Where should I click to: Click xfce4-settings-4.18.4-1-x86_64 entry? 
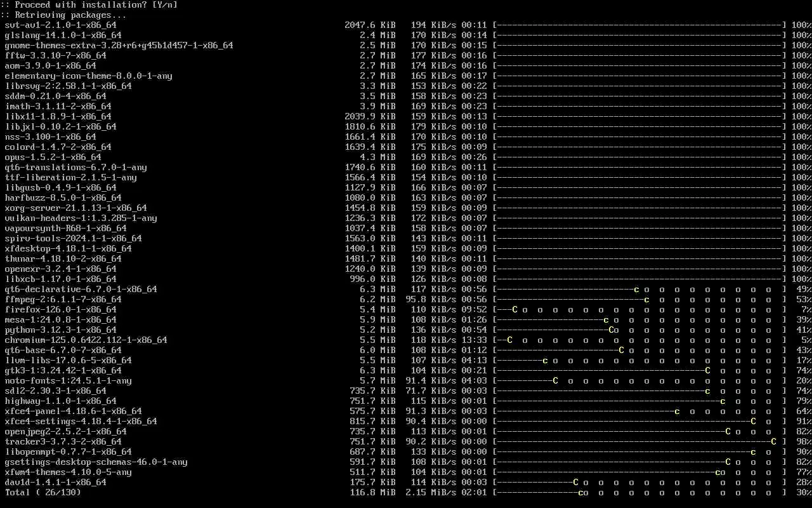pyautogui.click(x=81, y=422)
